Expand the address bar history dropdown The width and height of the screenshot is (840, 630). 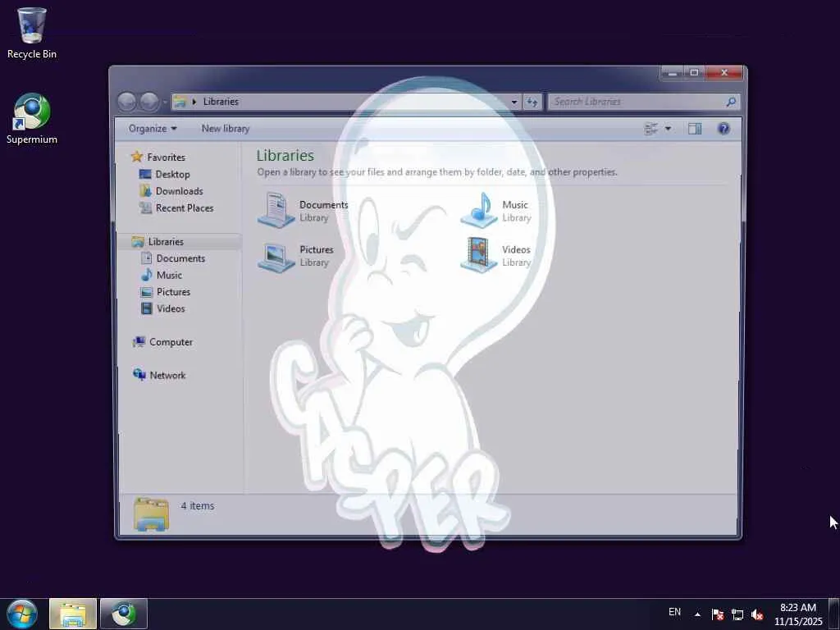coord(514,102)
